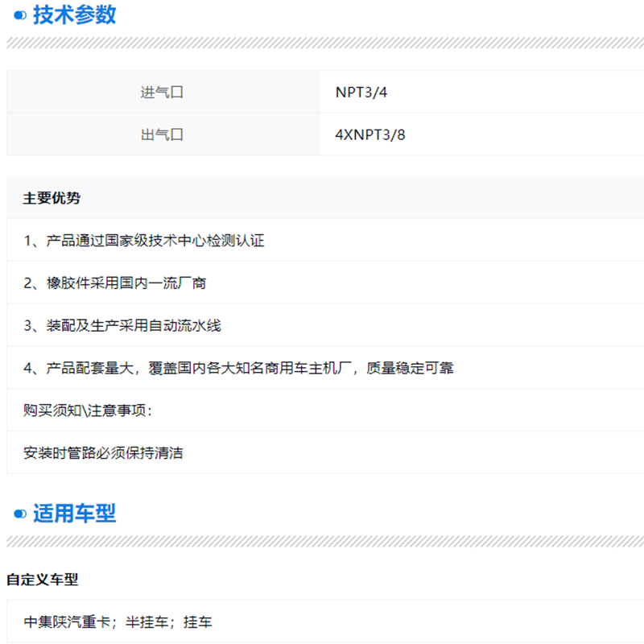The width and height of the screenshot is (644, 644).
Task: Select the 技术参数 section heading
Action: [74, 15]
